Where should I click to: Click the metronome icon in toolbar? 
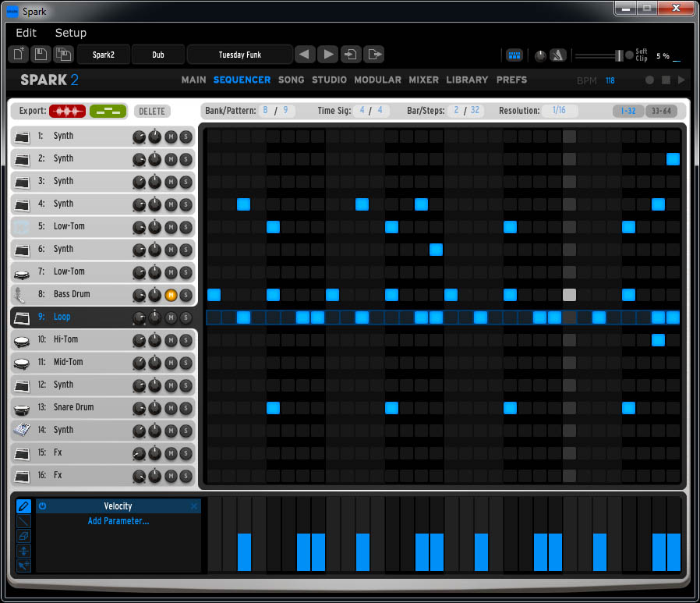(557, 55)
